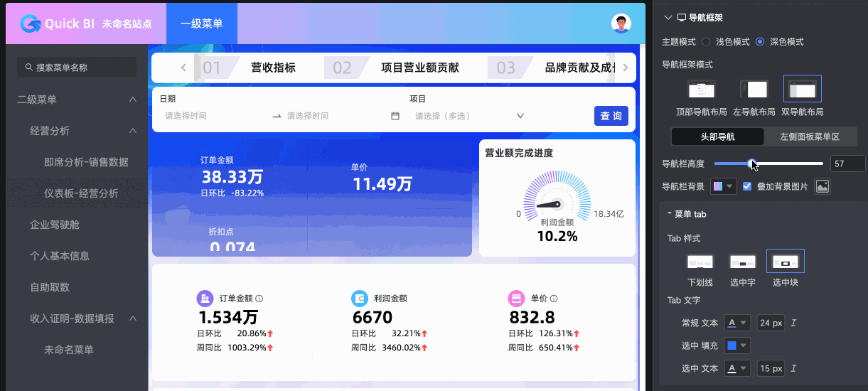Collapse 经营分析 submenu chevron

coord(132,131)
